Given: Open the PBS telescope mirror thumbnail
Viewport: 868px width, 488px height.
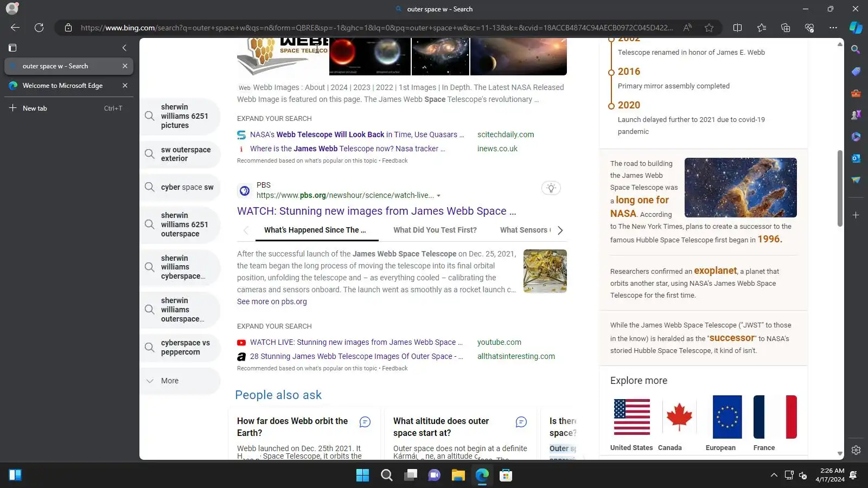Looking at the screenshot, I should [x=545, y=271].
